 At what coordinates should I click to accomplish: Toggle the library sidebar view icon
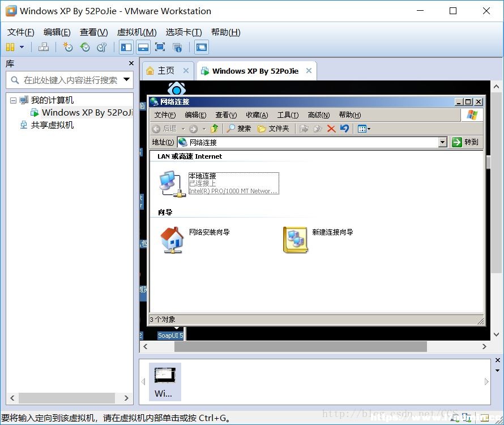[126, 47]
